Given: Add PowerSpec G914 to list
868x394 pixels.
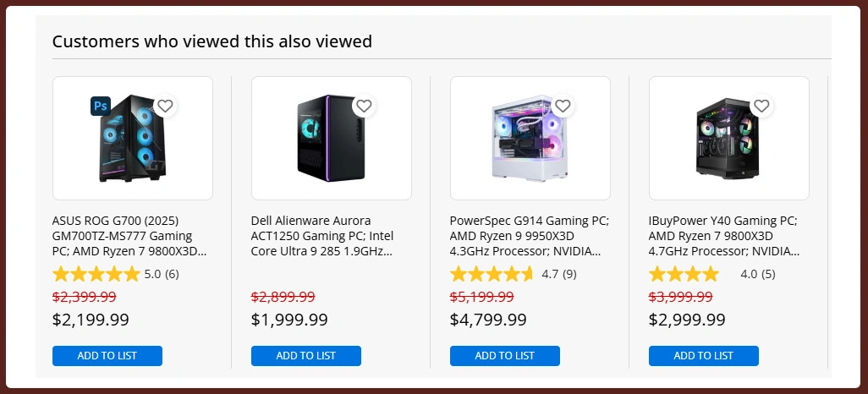Looking at the screenshot, I should (x=505, y=356).
